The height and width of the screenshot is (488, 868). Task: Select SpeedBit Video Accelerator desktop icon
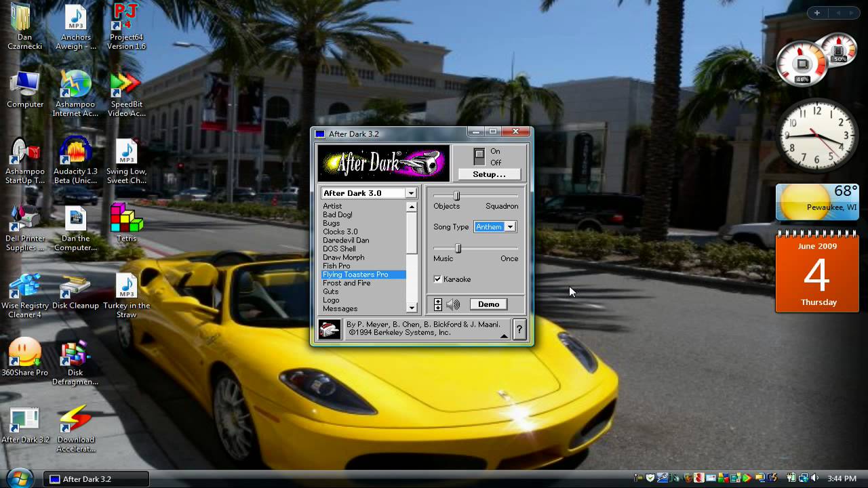point(126,94)
